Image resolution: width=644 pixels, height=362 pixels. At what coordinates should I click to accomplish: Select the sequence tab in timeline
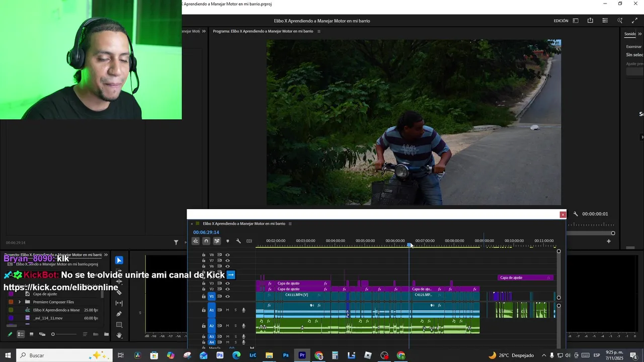pyautogui.click(x=244, y=224)
